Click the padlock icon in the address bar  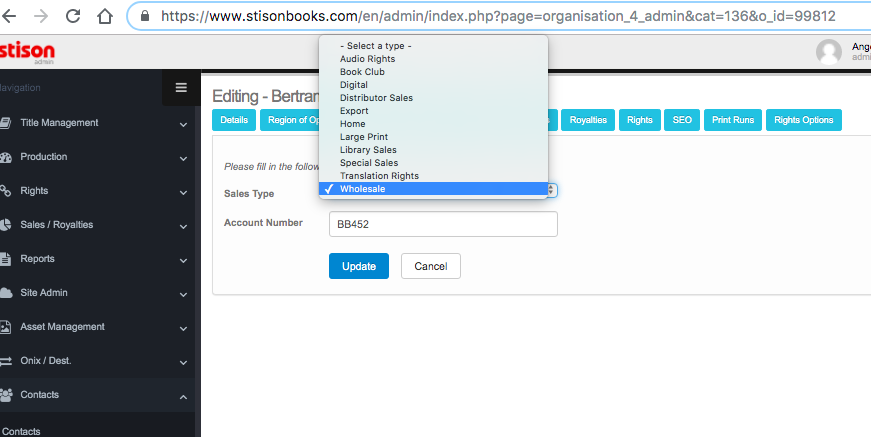(145, 16)
